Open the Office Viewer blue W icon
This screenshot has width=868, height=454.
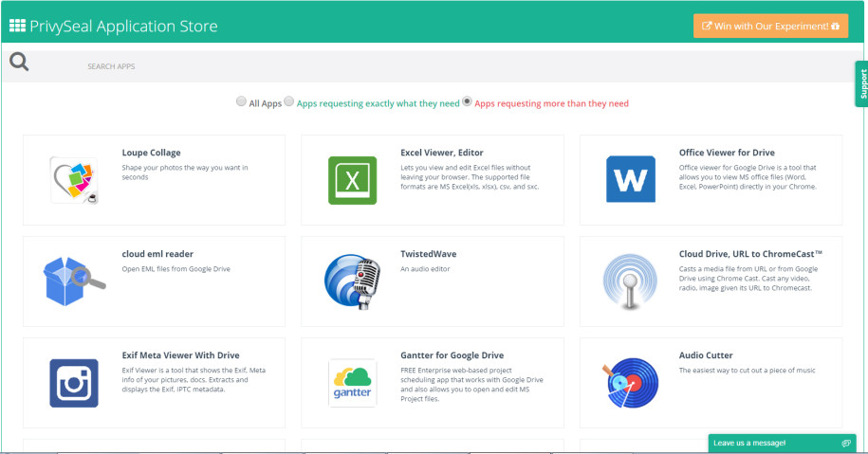pos(631,179)
